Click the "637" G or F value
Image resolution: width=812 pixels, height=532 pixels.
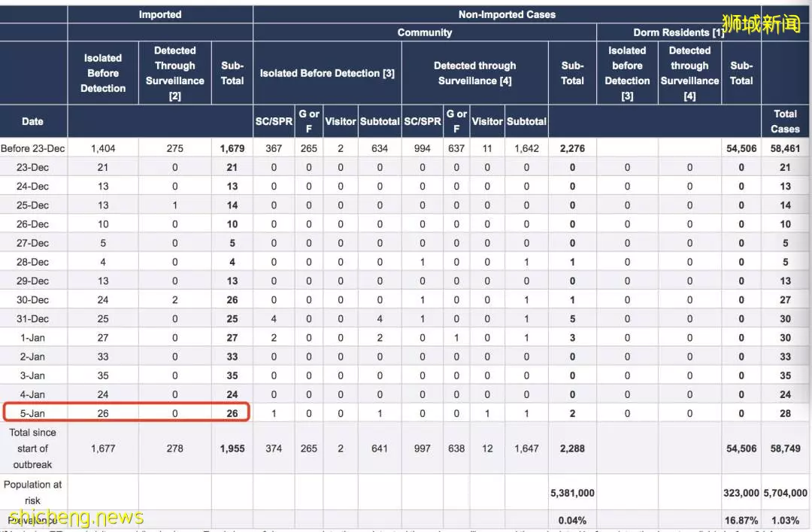pyautogui.click(x=456, y=148)
